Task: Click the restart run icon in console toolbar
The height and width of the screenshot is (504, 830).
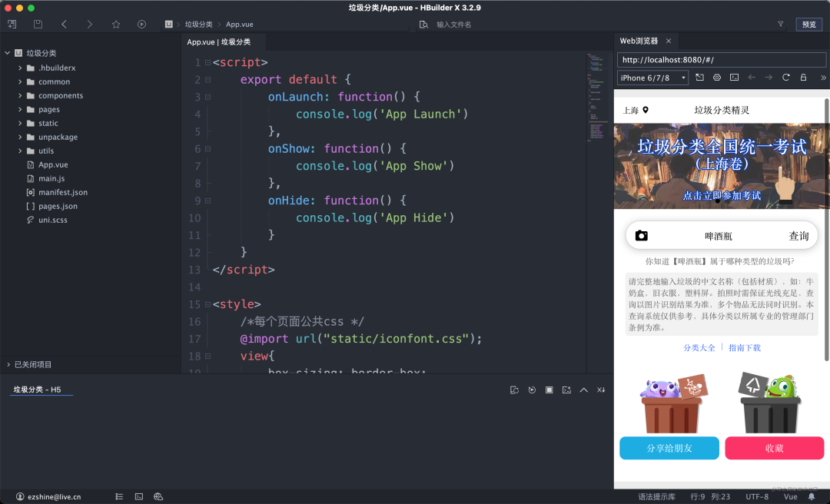Action: 514,390
